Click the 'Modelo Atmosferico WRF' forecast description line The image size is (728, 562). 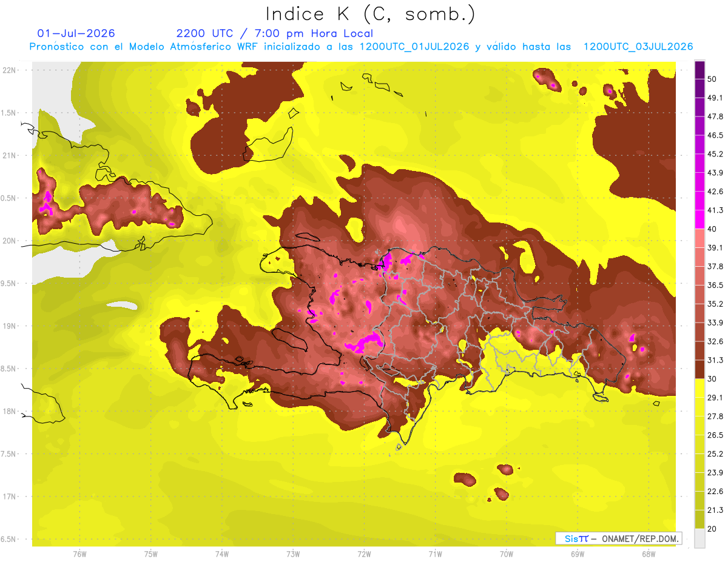pyautogui.click(x=361, y=47)
